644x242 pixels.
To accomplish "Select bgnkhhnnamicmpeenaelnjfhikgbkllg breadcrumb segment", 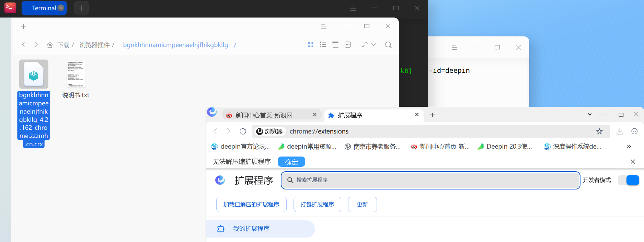I will pos(175,45).
